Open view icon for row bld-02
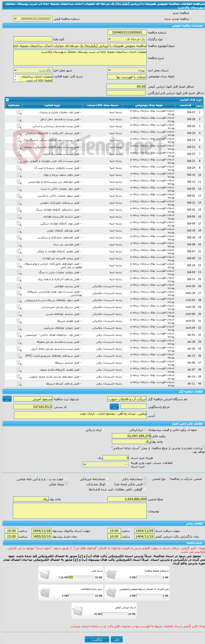 click(x=19, y=189)
